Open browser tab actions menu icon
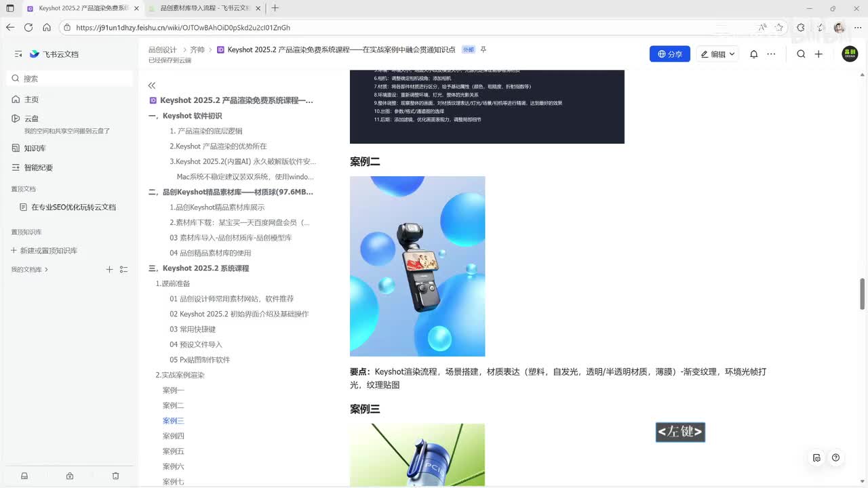868x488 pixels. click(9, 8)
